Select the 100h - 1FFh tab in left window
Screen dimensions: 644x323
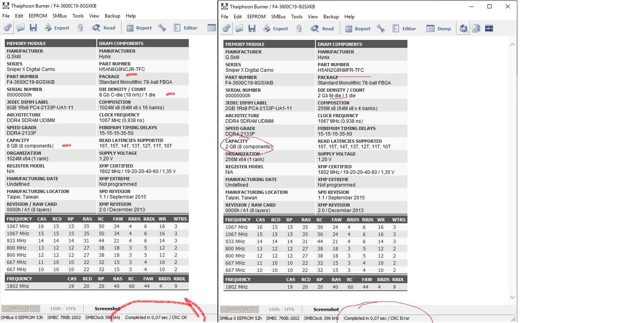click(x=63, y=309)
